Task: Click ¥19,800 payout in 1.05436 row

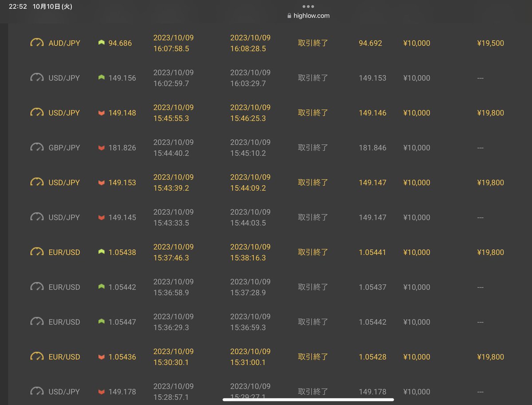Action: 490,357
